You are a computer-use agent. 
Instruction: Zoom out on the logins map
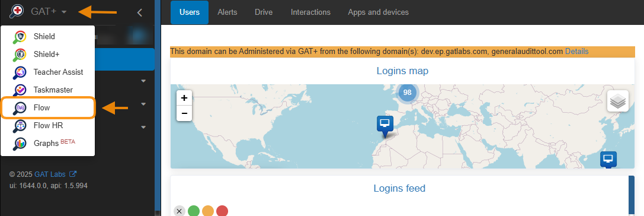point(184,113)
